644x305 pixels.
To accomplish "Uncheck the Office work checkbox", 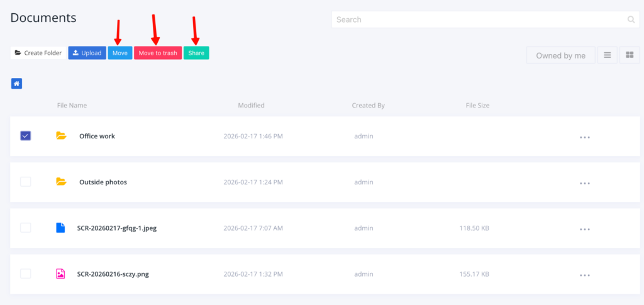I will pyautogui.click(x=26, y=136).
